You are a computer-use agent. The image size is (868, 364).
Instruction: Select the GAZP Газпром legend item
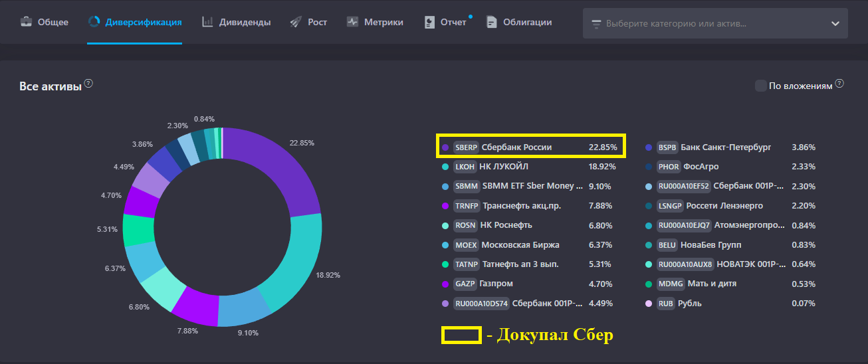point(496,284)
